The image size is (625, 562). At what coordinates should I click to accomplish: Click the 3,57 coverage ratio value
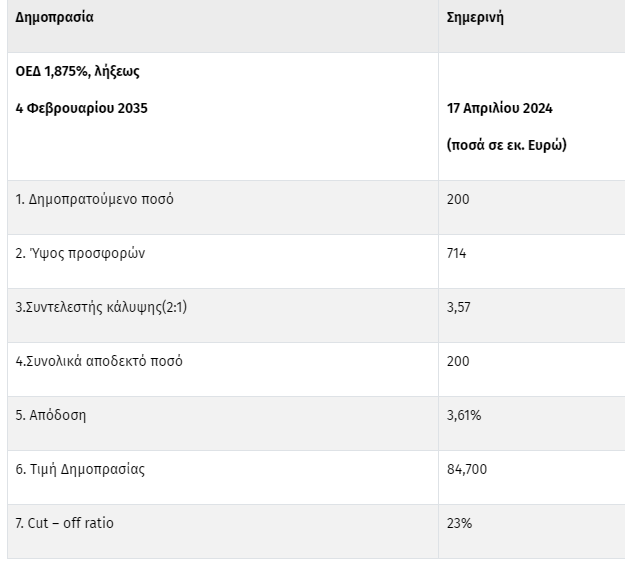pyautogui.click(x=458, y=307)
